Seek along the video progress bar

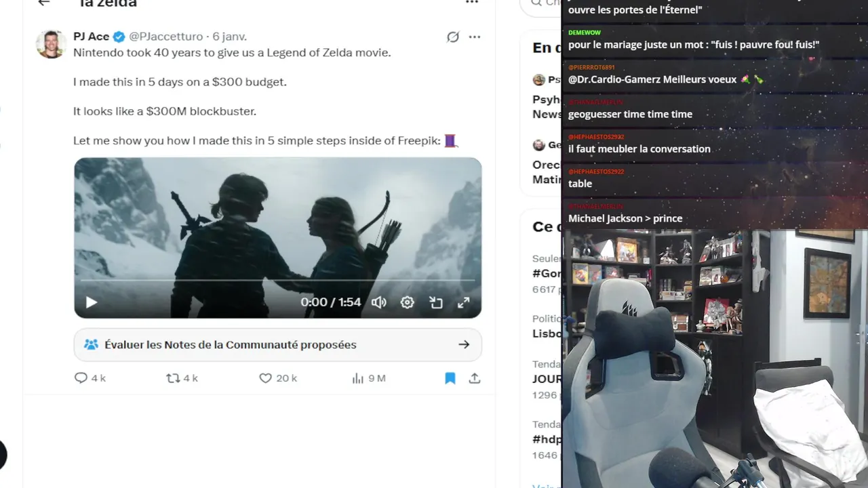coord(277,280)
